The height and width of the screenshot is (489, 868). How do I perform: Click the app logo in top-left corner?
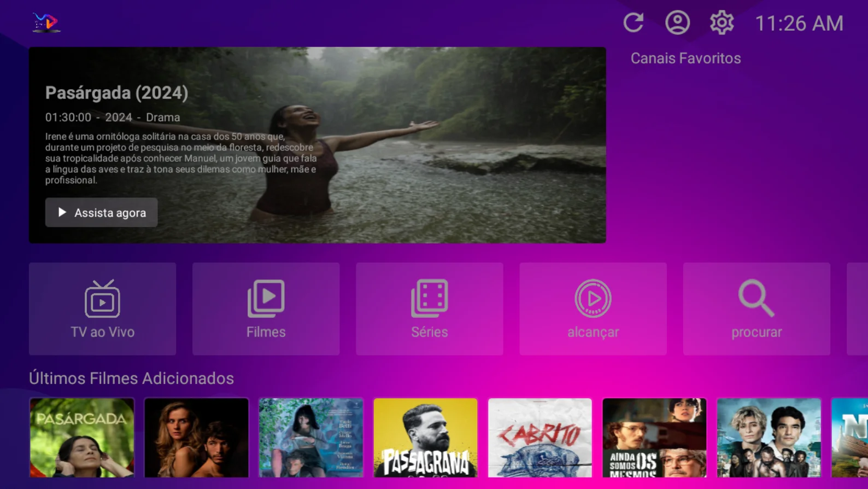(46, 22)
